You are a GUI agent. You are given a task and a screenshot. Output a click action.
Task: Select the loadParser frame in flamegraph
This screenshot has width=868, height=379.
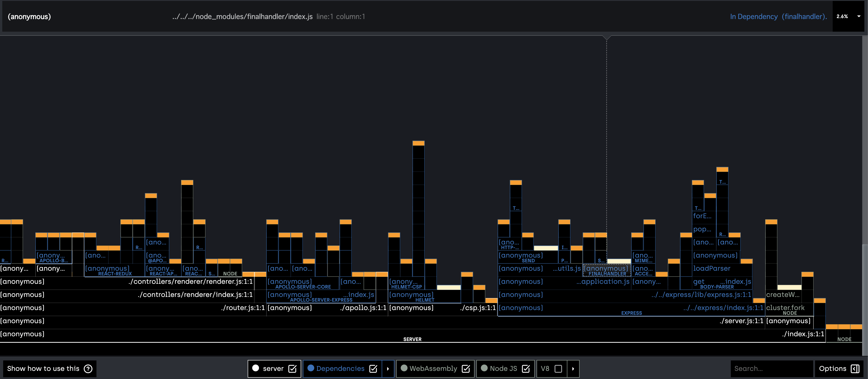point(711,268)
